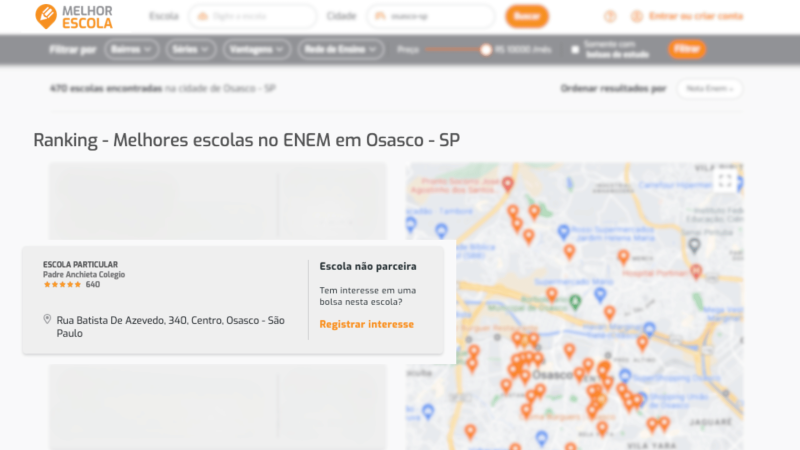This screenshot has height=450, width=800.
Task: Click the user account icon
Action: (x=637, y=16)
